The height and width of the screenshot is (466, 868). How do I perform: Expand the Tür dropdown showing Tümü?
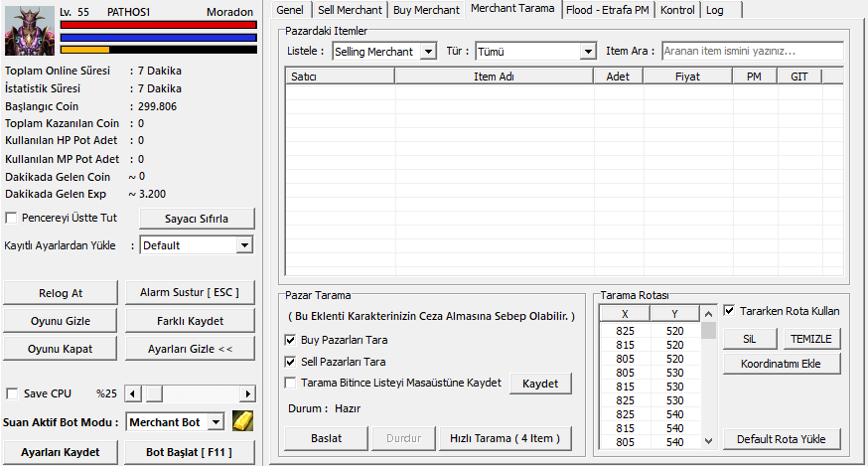534,51
